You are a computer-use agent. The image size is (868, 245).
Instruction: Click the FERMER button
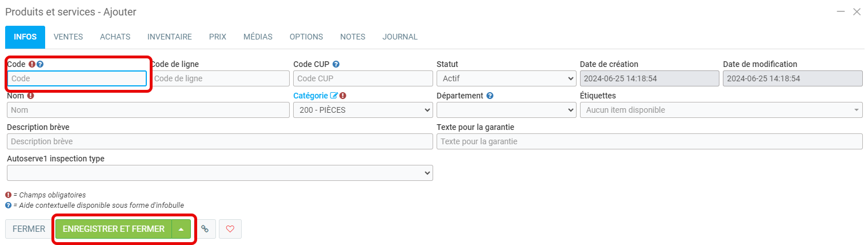click(29, 229)
